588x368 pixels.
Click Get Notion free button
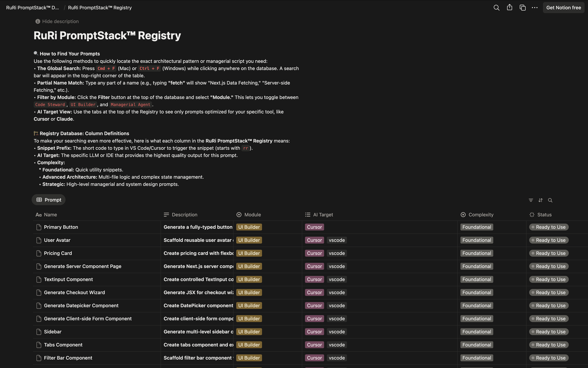[563, 8]
